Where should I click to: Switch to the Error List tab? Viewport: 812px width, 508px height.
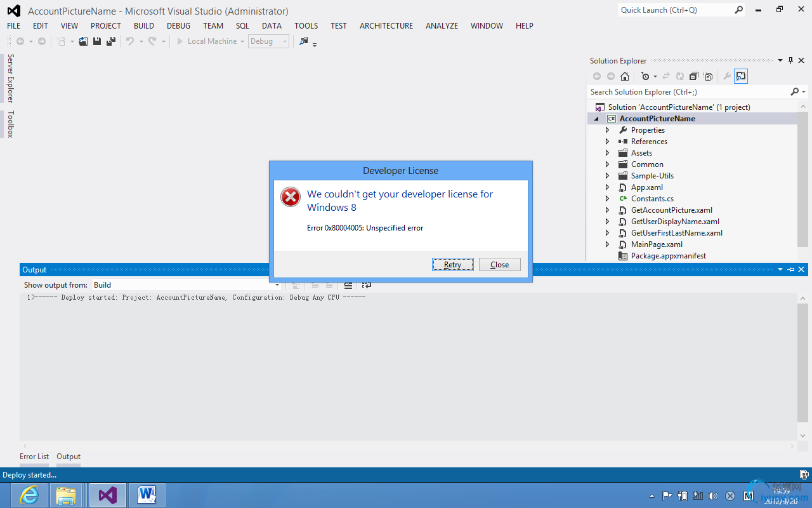tap(34, 457)
